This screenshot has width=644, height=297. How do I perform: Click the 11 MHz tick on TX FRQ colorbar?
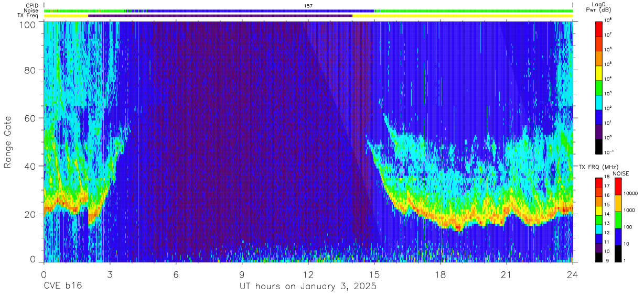pyautogui.click(x=608, y=243)
